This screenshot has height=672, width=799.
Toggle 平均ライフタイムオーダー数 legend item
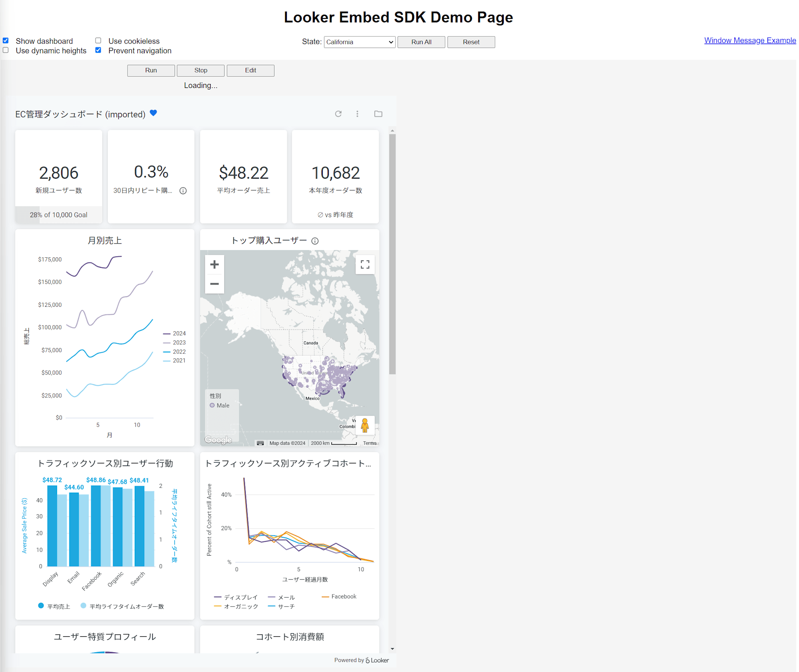123,607
